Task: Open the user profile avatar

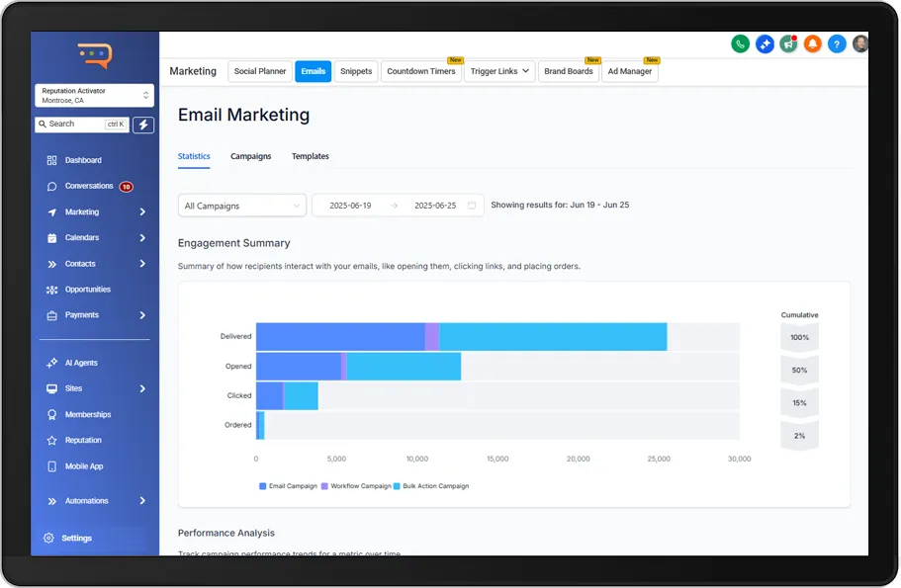Action: (x=860, y=43)
